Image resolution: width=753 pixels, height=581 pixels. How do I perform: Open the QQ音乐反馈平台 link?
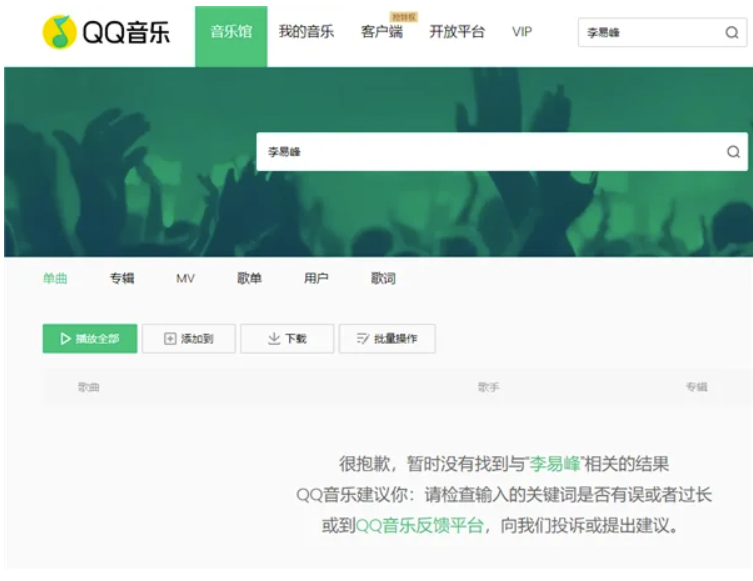pos(420,525)
